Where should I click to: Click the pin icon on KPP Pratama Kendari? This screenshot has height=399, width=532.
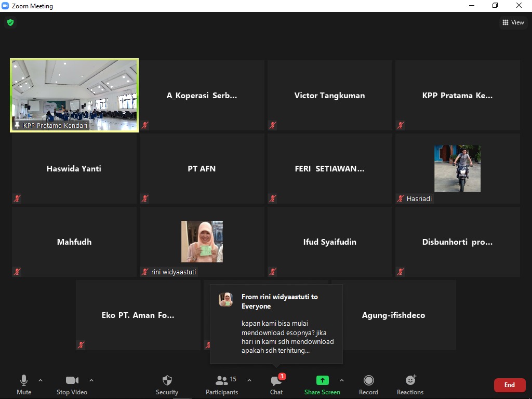17,125
